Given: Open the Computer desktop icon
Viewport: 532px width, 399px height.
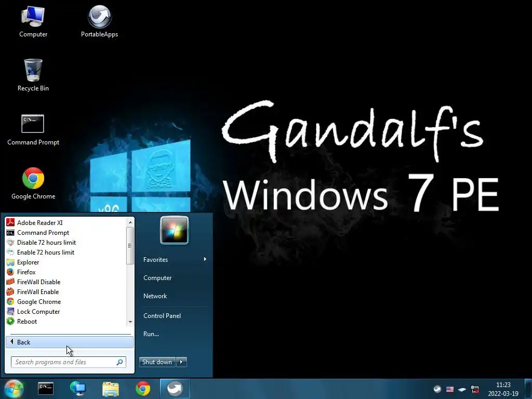Looking at the screenshot, I should [33, 21].
